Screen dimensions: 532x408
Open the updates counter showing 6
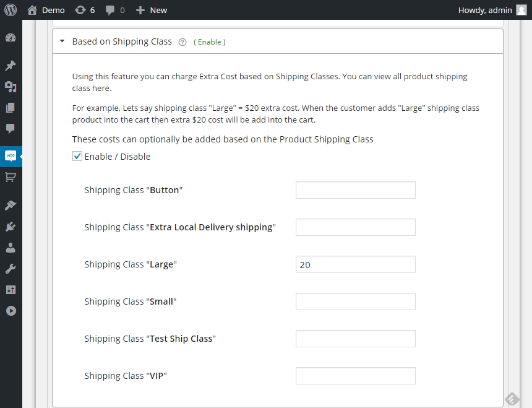pyautogui.click(x=85, y=10)
